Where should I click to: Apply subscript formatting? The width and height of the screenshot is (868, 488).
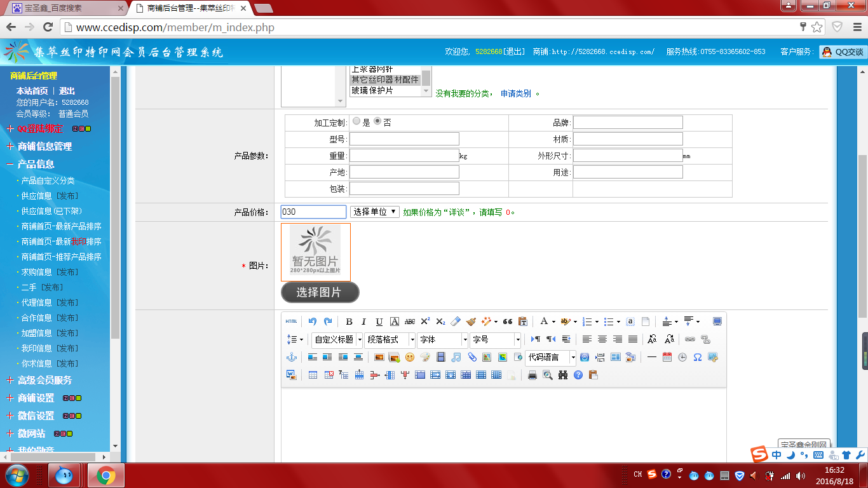(440, 322)
